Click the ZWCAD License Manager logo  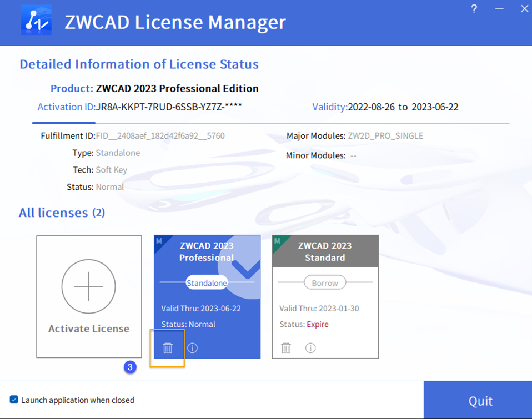coord(36,20)
